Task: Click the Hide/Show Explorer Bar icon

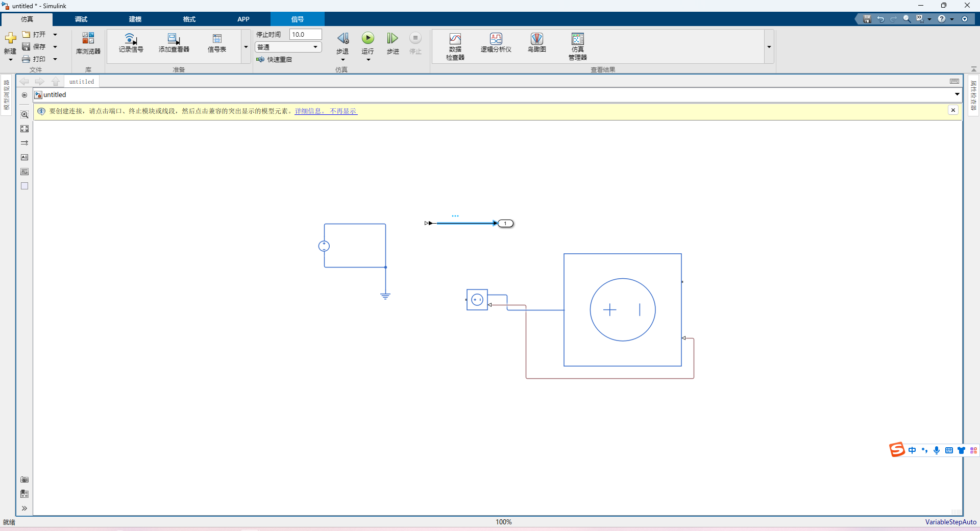Action: click(24, 95)
